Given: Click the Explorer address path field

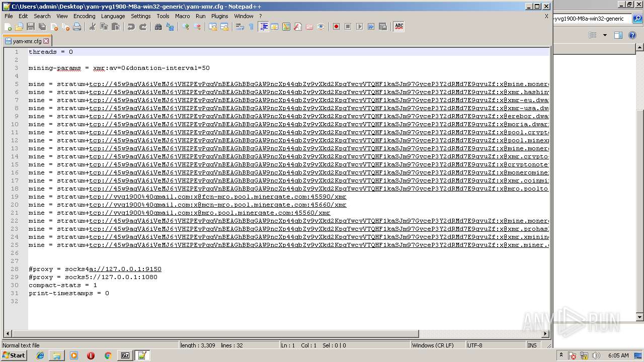Looking at the screenshot, I should coord(591,19).
